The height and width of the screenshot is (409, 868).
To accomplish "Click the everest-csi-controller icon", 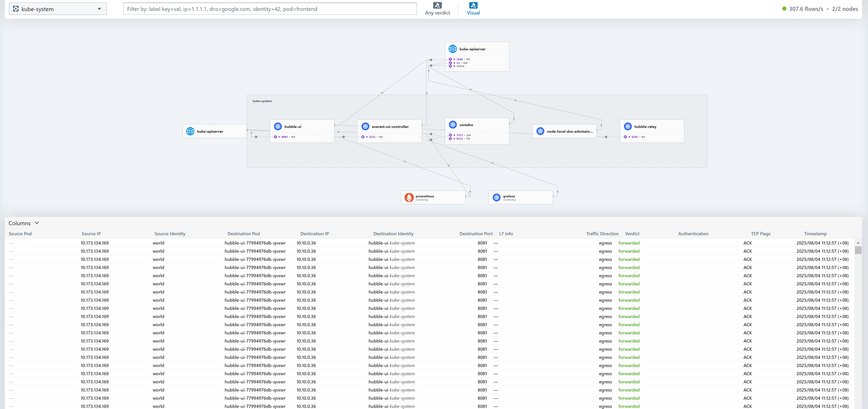I will tap(365, 126).
